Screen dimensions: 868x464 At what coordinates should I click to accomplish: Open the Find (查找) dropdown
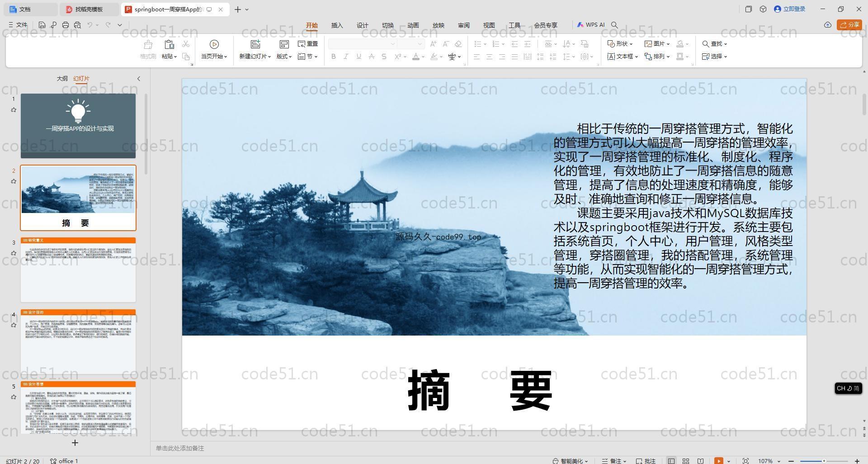coord(715,44)
